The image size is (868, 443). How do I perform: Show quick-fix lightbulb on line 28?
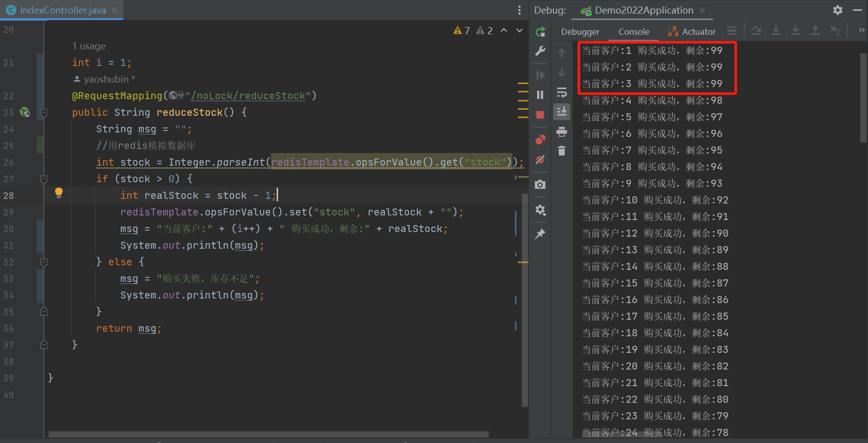click(59, 193)
